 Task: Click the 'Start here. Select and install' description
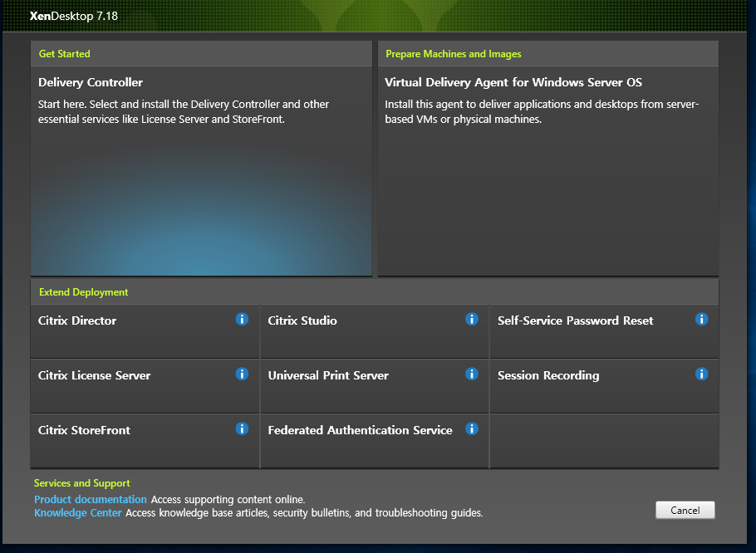pyautogui.click(x=184, y=112)
